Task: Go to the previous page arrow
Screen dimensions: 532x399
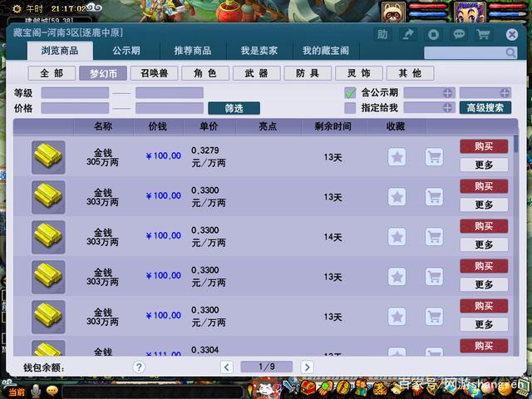Action: click(x=227, y=367)
